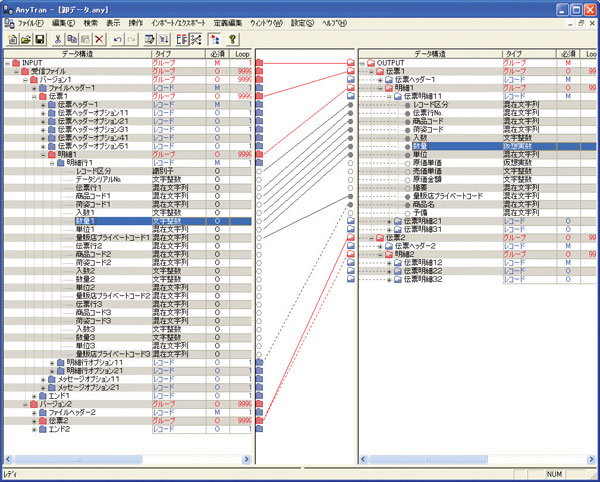The image size is (600, 482).
Task: Click the red folder icon of INPUT
Action: [16, 63]
